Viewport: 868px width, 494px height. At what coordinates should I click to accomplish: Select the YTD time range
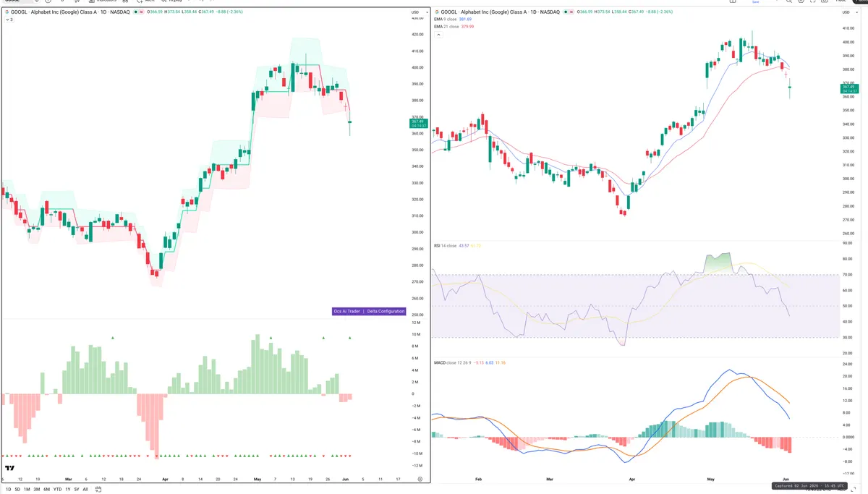coord(57,489)
